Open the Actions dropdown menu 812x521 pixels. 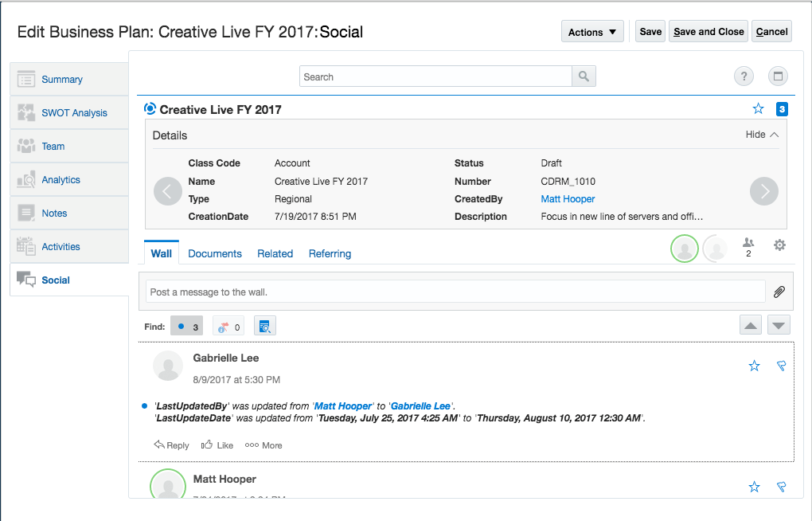pyautogui.click(x=592, y=32)
